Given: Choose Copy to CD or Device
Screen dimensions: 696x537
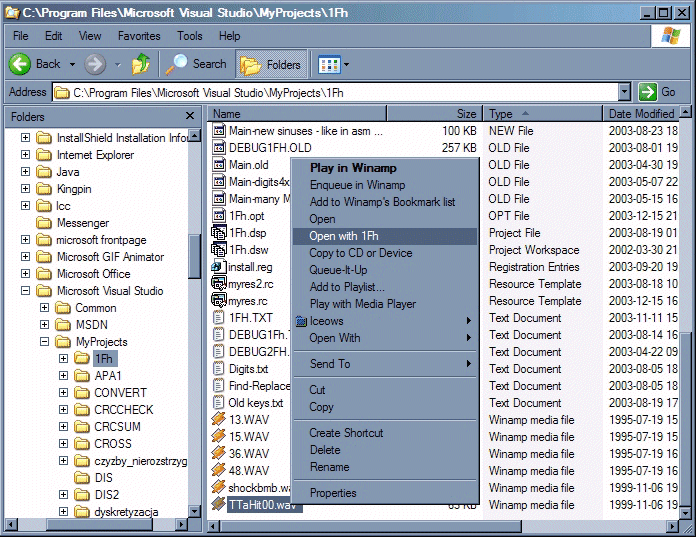Looking at the screenshot, I should pos(385,253).
